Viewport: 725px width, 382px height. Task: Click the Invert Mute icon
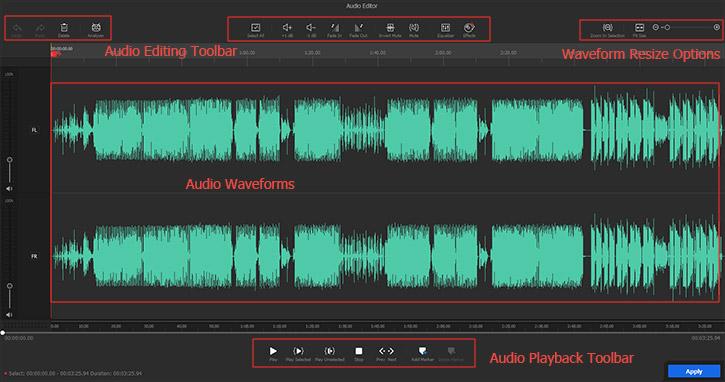click(390, 28)
